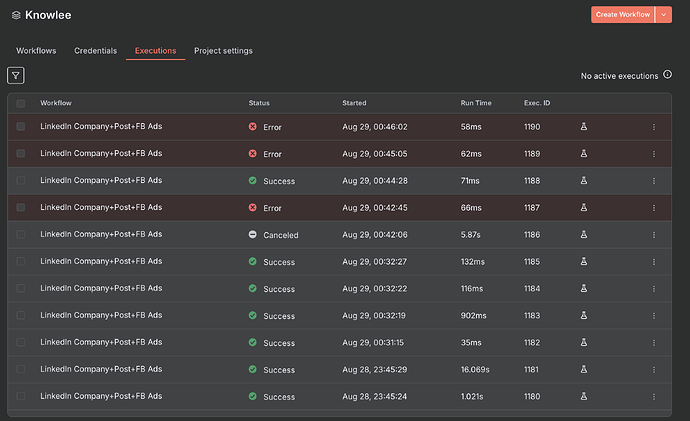Click flask icon for execution 1185
This screenshot has width=690, height=421.
584,261
